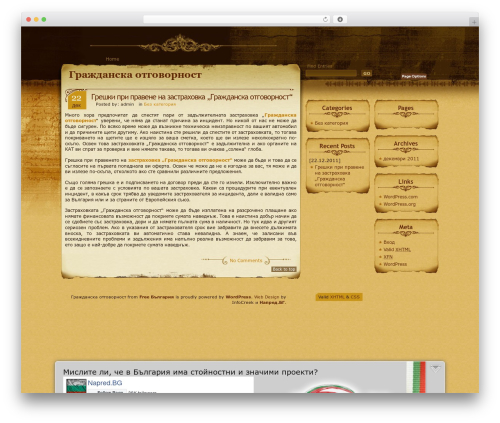Image resolution: width=500 pixels, height=423 pixels.
Task: Open the Home menu item
Action: point(112,59)
